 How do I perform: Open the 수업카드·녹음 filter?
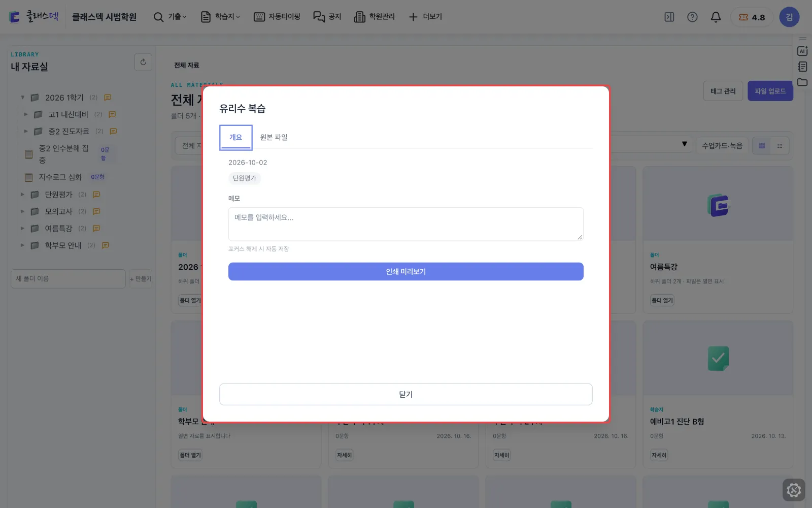(x=722, y=146)
